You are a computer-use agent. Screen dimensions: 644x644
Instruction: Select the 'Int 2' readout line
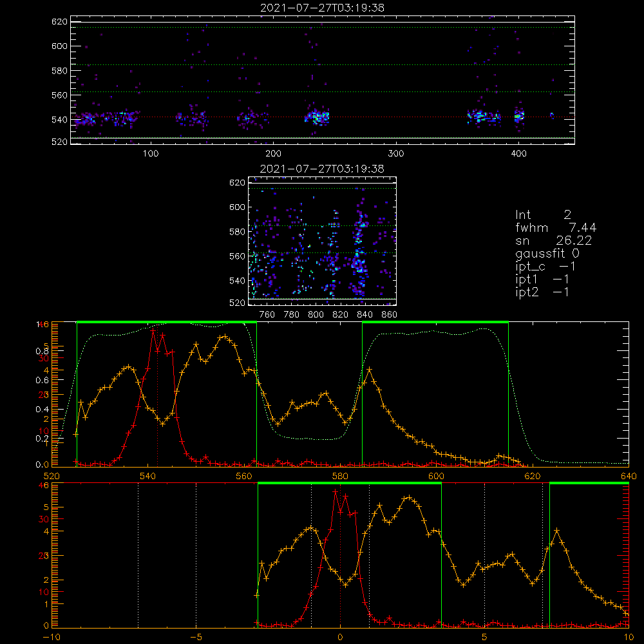(543, 215)
